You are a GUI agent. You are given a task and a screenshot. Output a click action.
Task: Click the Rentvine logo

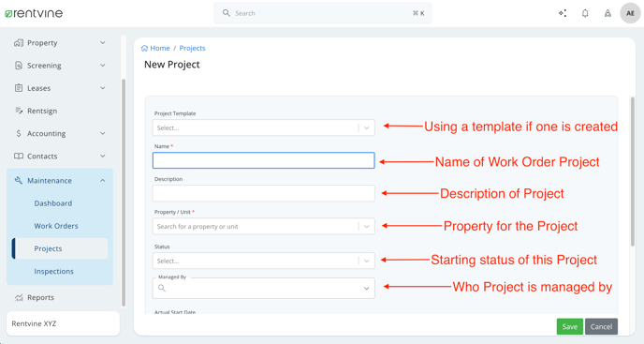34,13
